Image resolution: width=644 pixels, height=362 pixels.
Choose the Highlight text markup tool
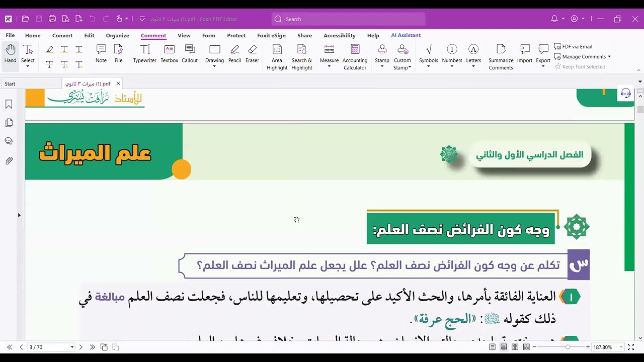[x=49, y=49]
